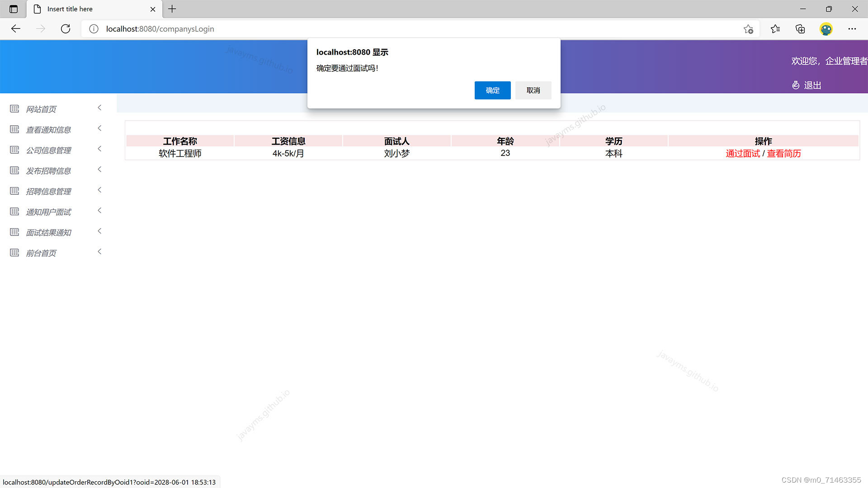Open the browser favorites list icon
The height and width of the screenshot is (488, 868).
tap(775, 29)
